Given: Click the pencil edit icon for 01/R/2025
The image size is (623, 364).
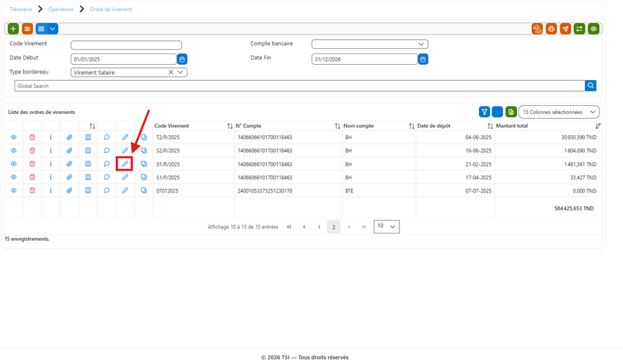Looking at the screenshot, I should click(125, 164).
